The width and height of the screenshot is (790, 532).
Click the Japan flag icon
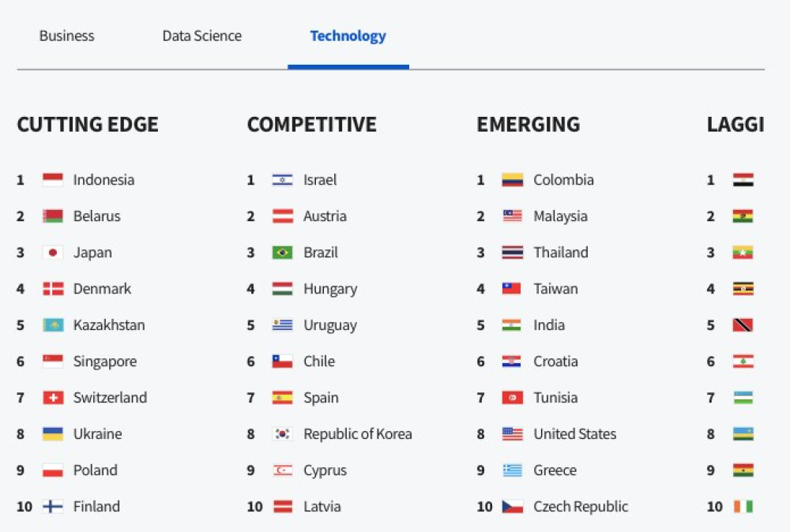click(53, 253)
